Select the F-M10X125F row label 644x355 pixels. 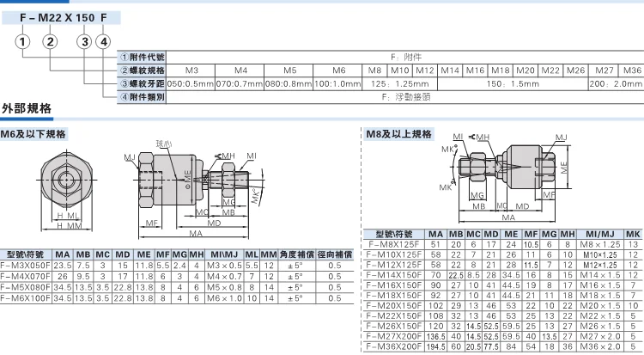(x=393, y=254)
